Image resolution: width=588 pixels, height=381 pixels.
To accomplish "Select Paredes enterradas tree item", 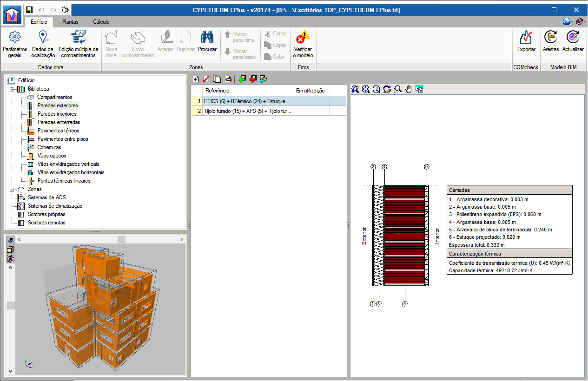I will pyautogui.click(x=59, y=122).
